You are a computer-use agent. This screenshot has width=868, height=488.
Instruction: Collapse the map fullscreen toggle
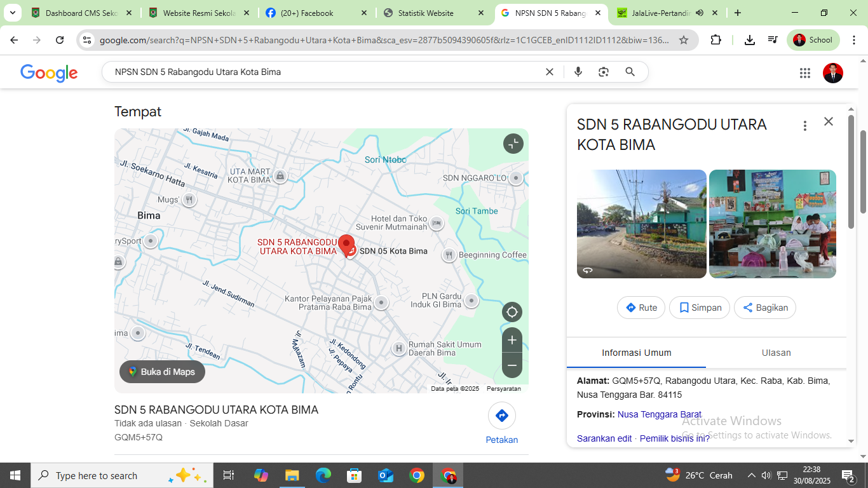tap(513, 144)
